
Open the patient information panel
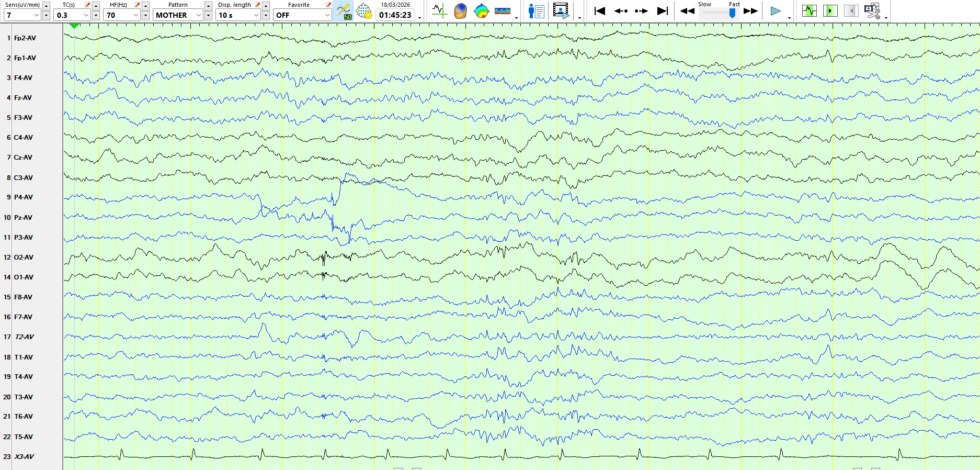point(537,11)
